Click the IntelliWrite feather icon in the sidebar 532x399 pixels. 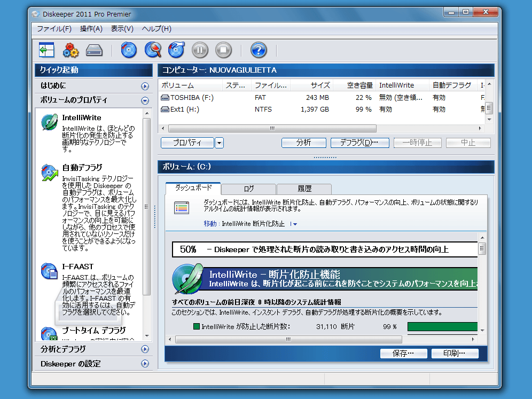coord(50,122)
